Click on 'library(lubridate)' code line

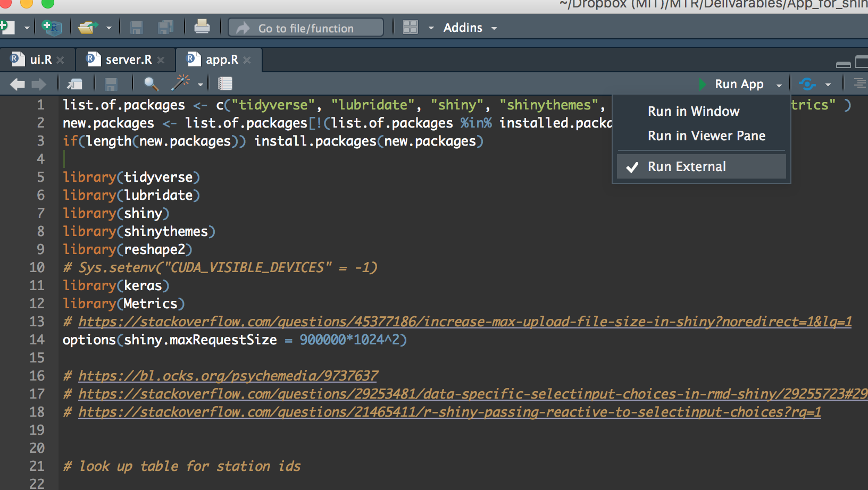pyautogui.click(x=131, y=195)
